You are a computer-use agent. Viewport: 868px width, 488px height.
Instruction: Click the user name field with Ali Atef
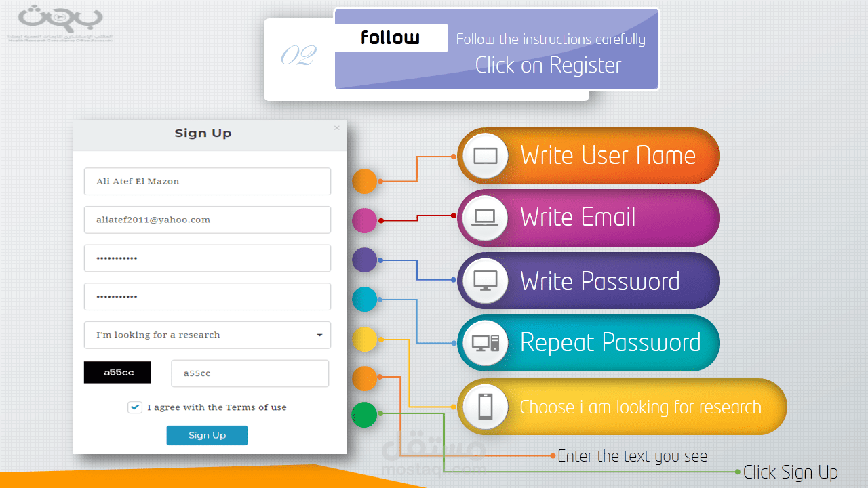pyautogui.click(x=207, y=182)
